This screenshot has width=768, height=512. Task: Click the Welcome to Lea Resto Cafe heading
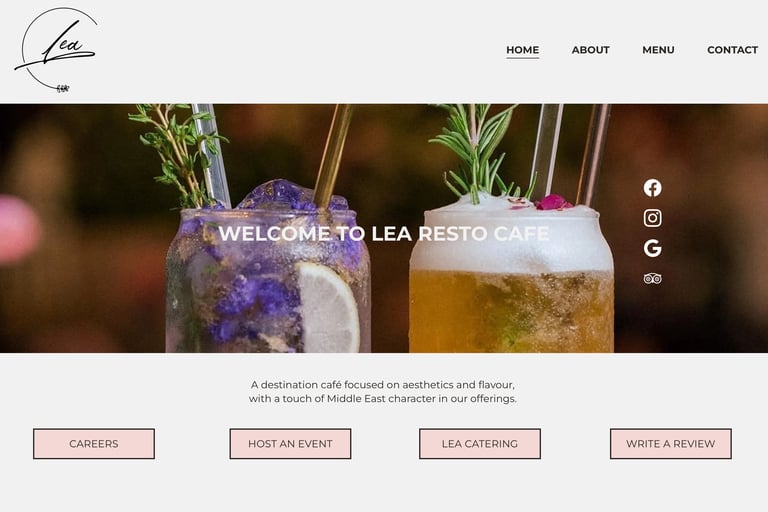[384, 234]
